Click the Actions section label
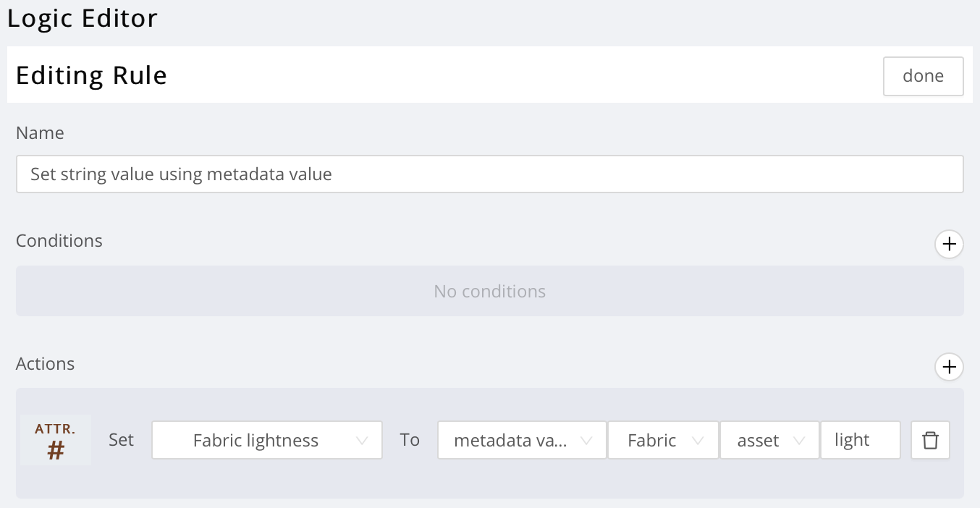Screen dimensions: 980x508 pyautogui.click(x=45, y=363)
